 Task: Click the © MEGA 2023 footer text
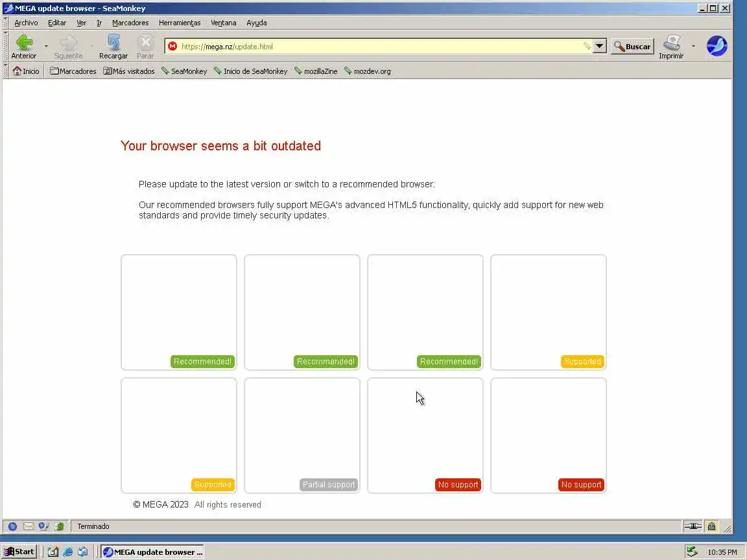161,504
